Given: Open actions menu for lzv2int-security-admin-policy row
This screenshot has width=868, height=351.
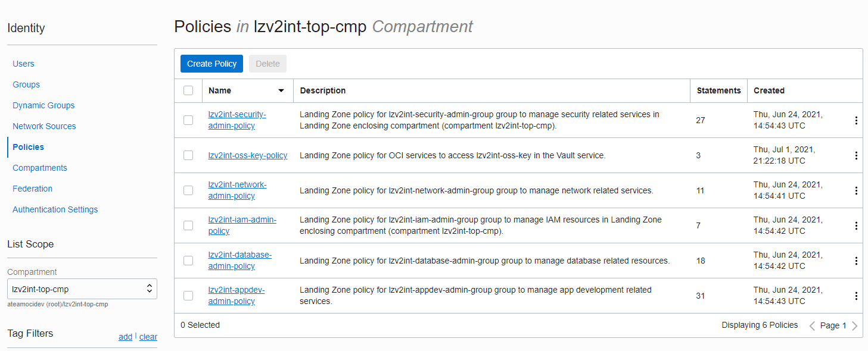Looking at the screenshot, I should [x=856, y=120].
